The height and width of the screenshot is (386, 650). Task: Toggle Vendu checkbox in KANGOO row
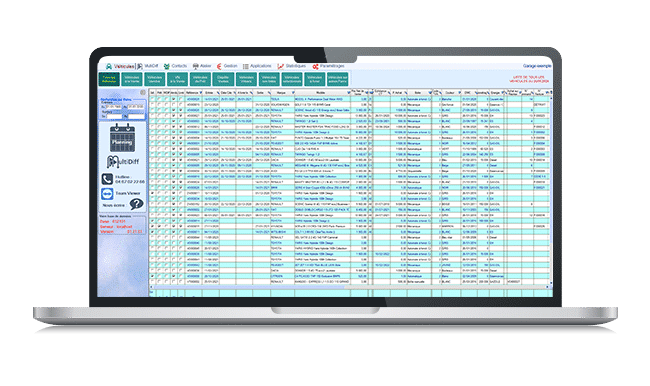(x=174, y=282)
